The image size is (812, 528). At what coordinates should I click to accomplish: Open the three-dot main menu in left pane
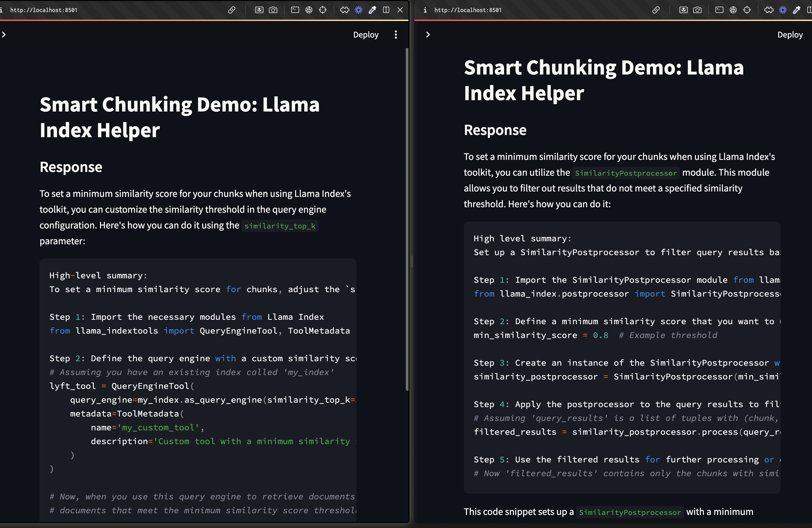coord(396,35)
